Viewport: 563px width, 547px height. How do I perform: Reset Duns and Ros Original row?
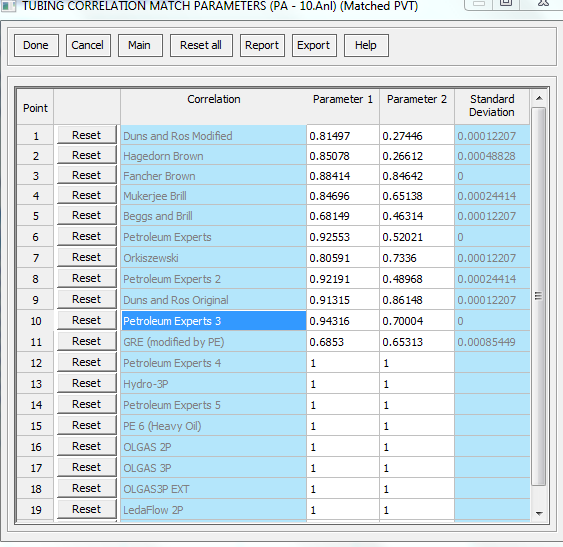pyautogui.click(x=87, y=299)
